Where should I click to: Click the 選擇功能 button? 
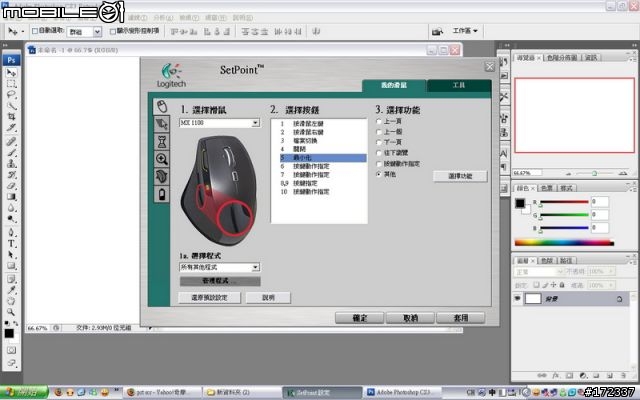tap(460, 176)
